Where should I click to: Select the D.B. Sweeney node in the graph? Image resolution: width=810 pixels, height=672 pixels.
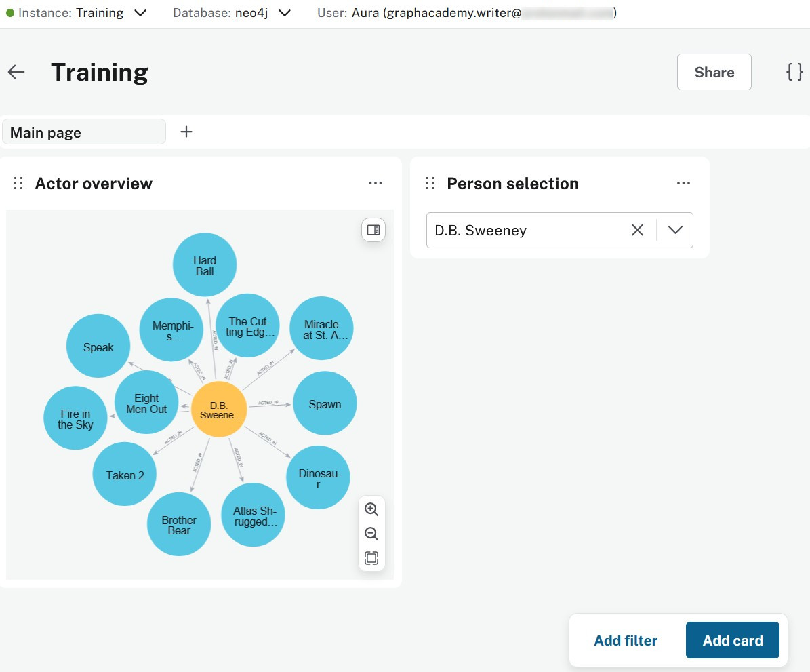[x=219, y=410]
